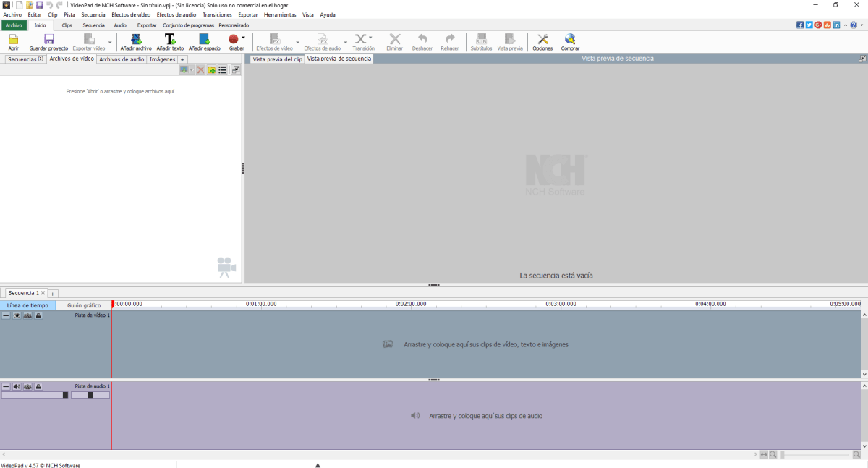Click Eliminar X icon in toolbar

click(x=395, y=39)
